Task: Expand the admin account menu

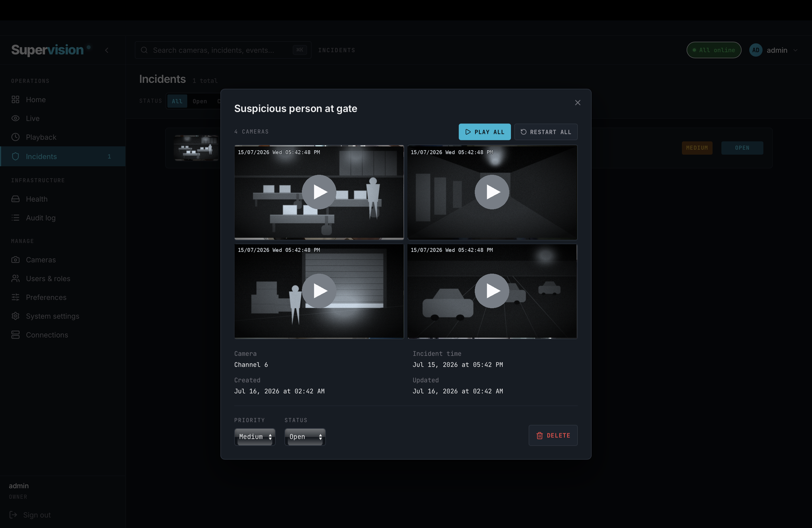Action: click(774, 50)
